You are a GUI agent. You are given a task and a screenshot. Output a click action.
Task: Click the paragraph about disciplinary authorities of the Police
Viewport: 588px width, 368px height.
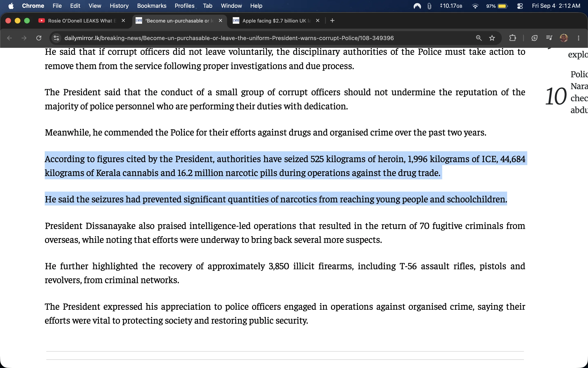point(285,59)
